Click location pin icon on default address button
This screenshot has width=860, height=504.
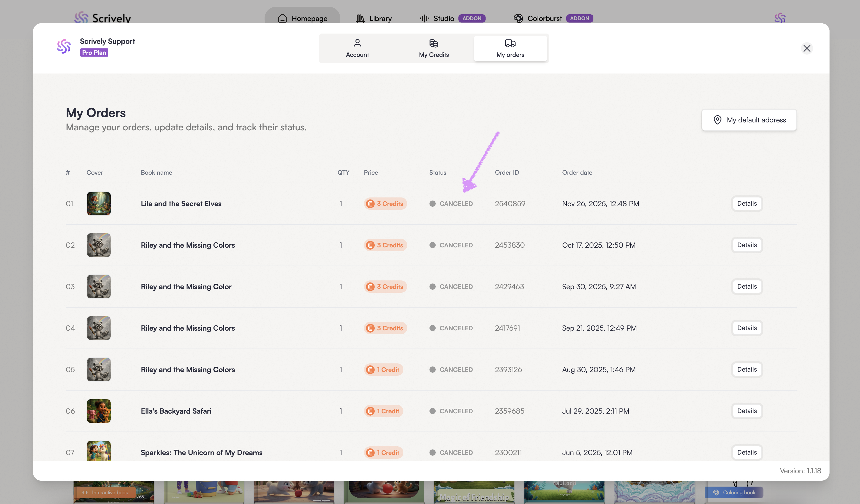(717, 120)
